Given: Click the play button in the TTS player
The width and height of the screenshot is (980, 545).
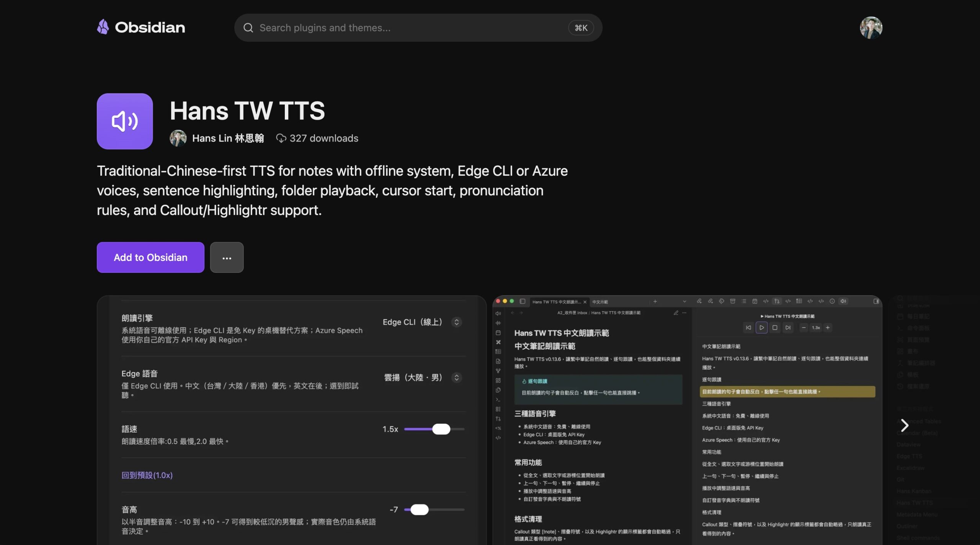Looking at the screenshot, I should click(761, 328).
